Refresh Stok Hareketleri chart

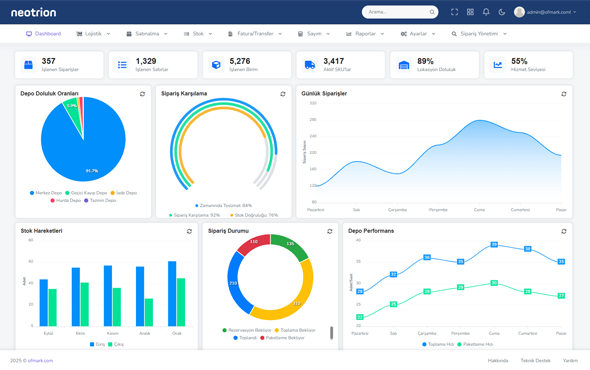189,231
